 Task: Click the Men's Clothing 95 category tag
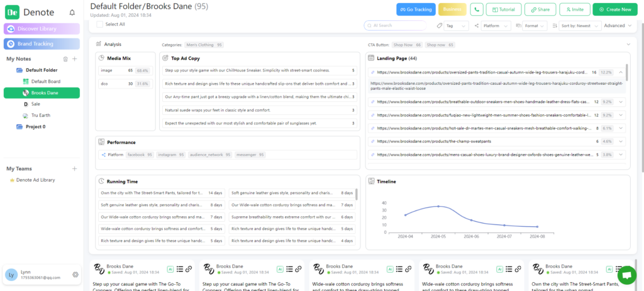tap(204, 45)
